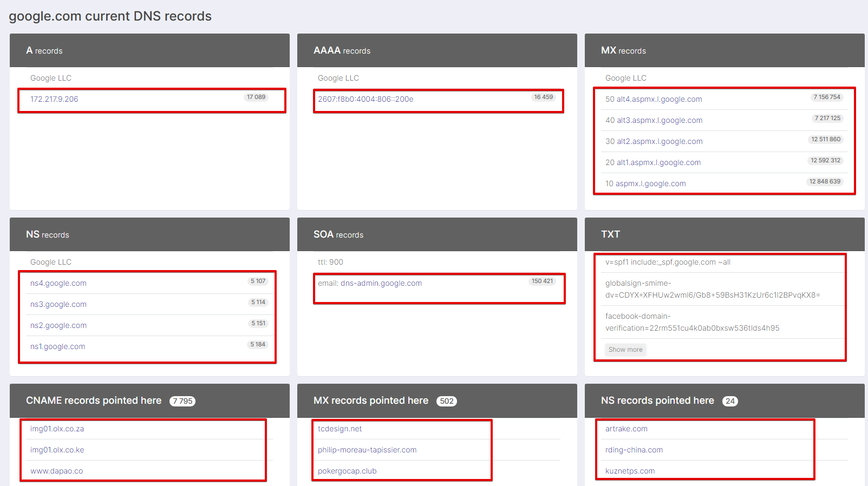Click the ns1.google.com nameserver link

click(57, 346)
